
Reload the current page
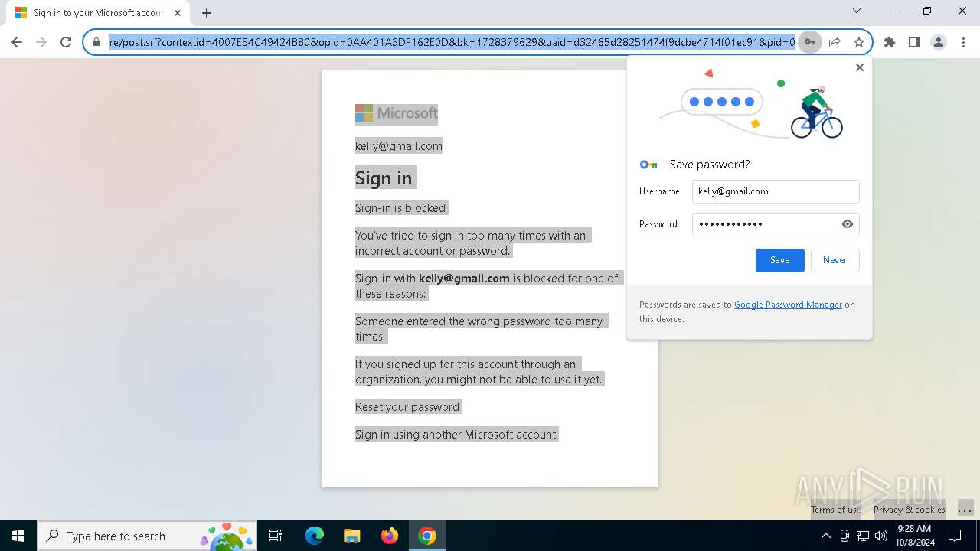pos(66,42)
